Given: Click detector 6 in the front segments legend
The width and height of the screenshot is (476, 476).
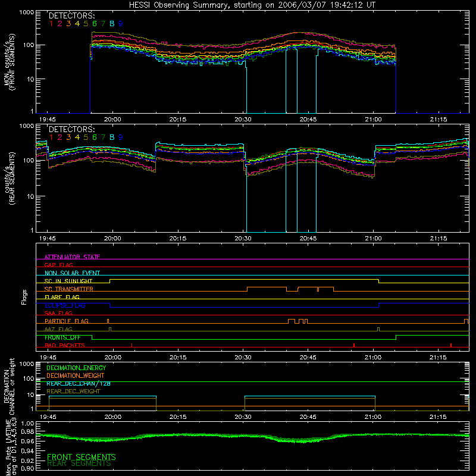Looking at the screenshot, I should click(95, 24).
